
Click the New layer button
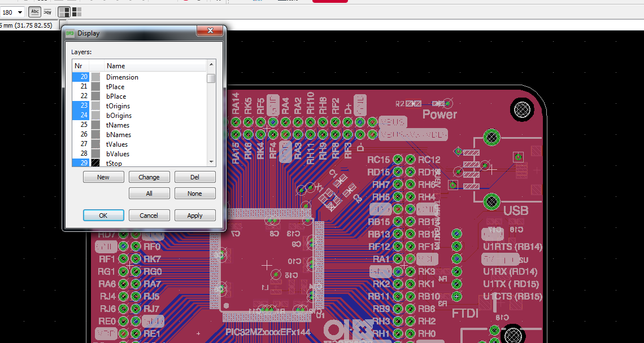point(103,177)
